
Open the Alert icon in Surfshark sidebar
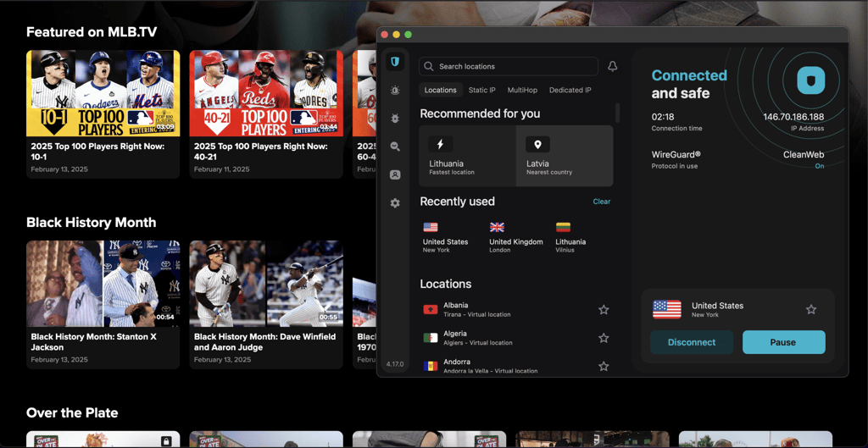(x=395, y=90)
